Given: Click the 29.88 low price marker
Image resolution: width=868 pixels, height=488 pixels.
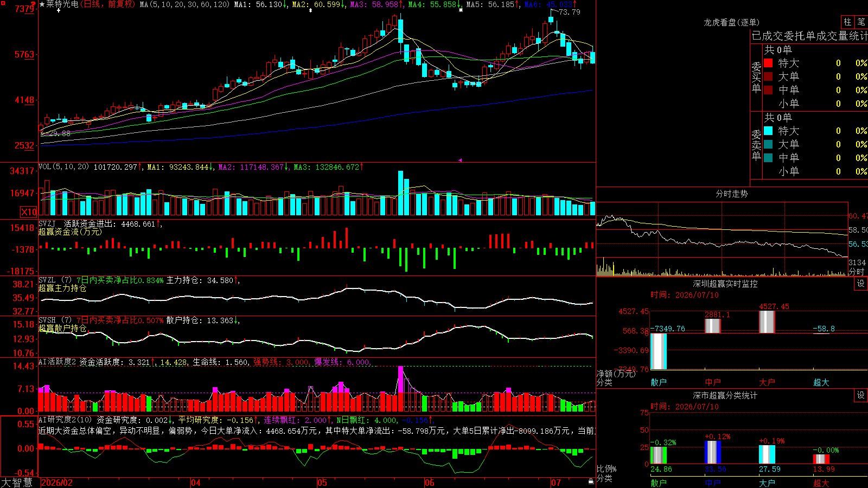Looking at the screenshot, I should point(59,133).
